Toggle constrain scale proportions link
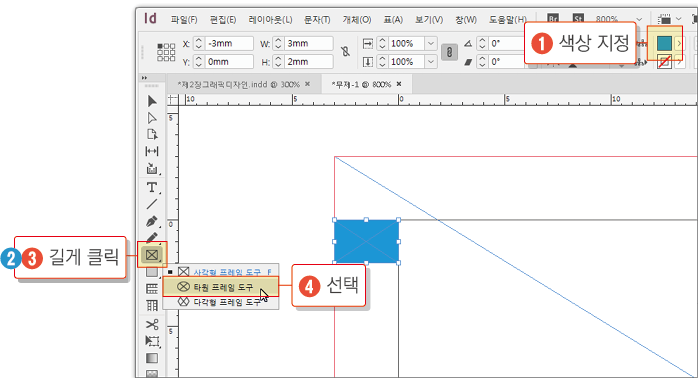The height and width of the screenshot is (378, 698). click(x=449, y=52)
